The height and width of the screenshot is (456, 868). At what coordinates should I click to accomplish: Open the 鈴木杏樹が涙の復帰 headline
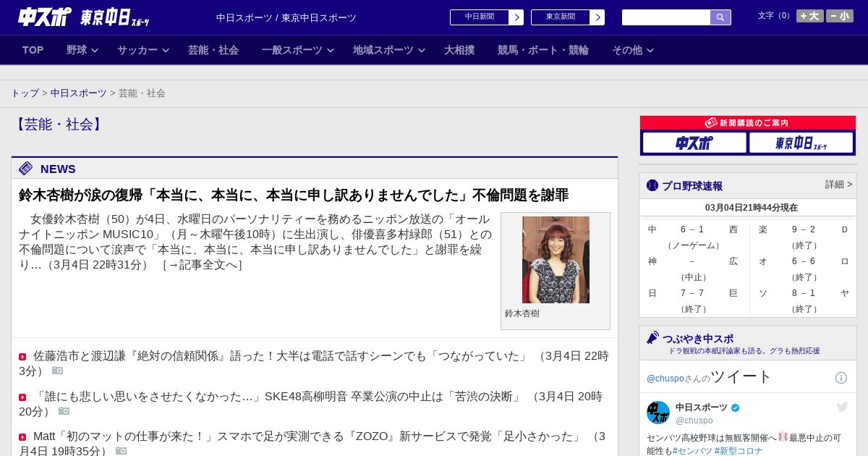pyautogui.click(x=294, y=195)
